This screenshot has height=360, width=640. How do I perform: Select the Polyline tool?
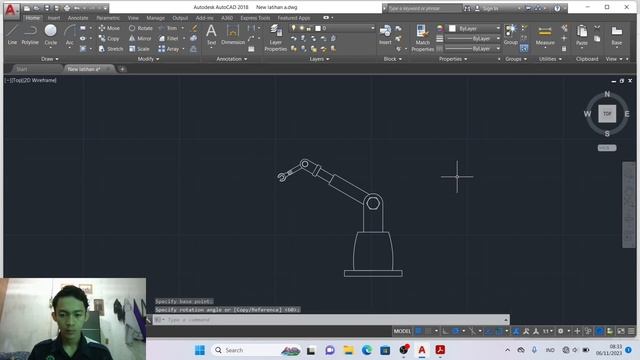point(30,34)
